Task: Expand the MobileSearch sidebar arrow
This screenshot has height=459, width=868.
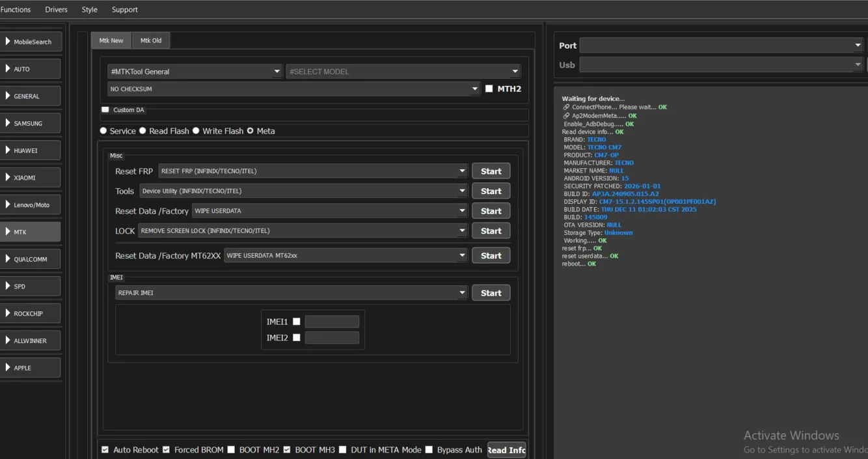Action: pos(8,42)
